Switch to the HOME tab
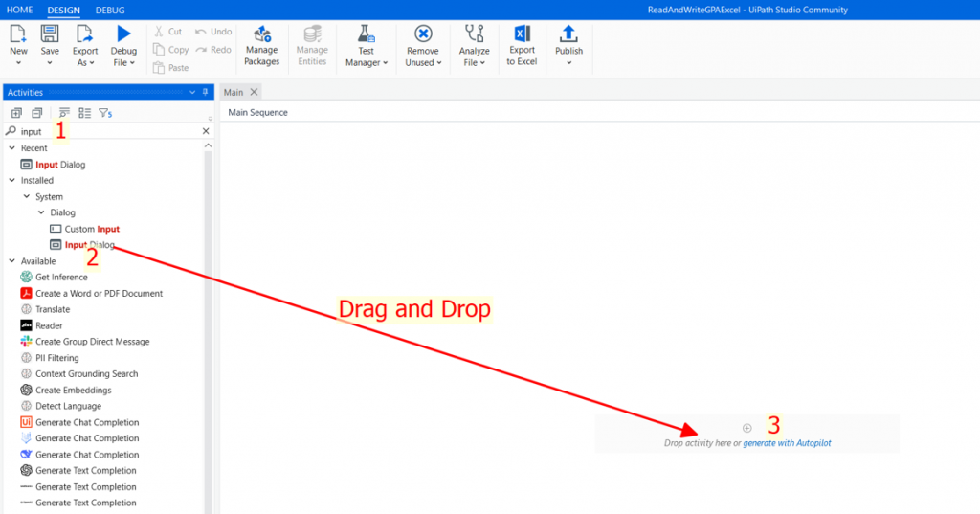Viewport: 980px width, 514px height. [x=19, y=10]
